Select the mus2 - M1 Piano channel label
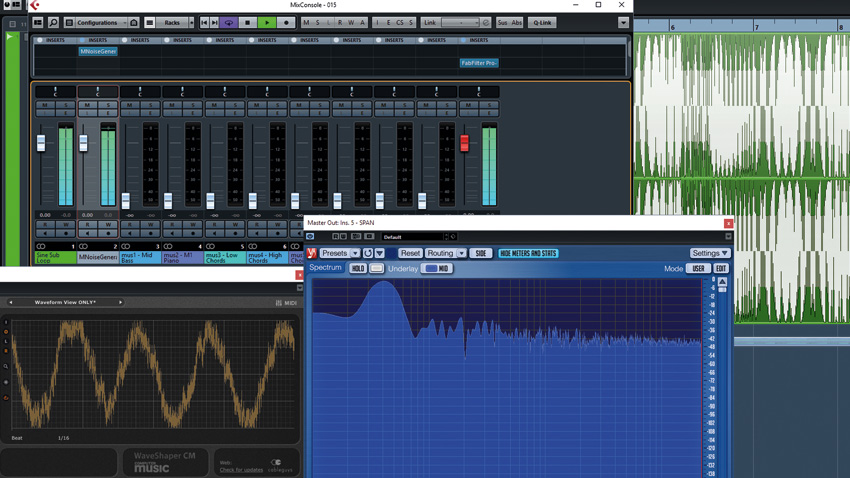 click(182, 257)
